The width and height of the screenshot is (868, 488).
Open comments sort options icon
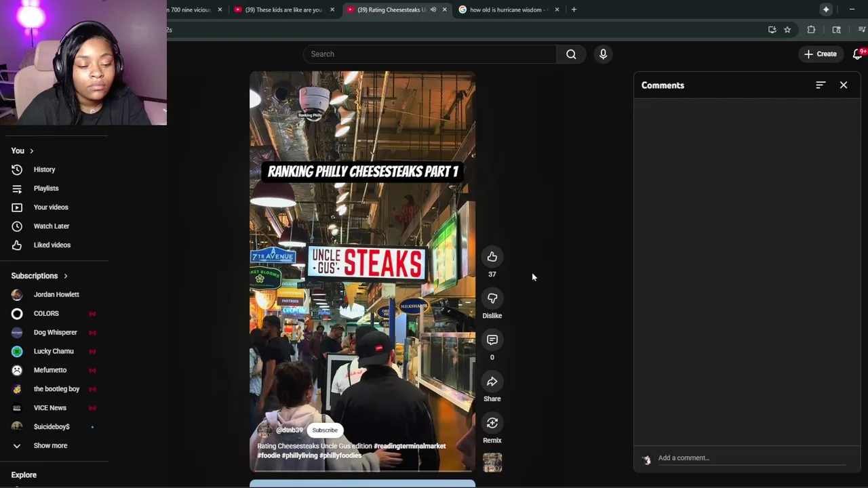[x=821, y=85]
